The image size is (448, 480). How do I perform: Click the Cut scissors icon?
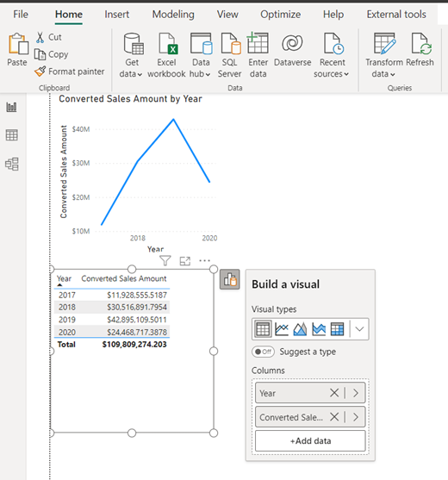pos(40,37)
